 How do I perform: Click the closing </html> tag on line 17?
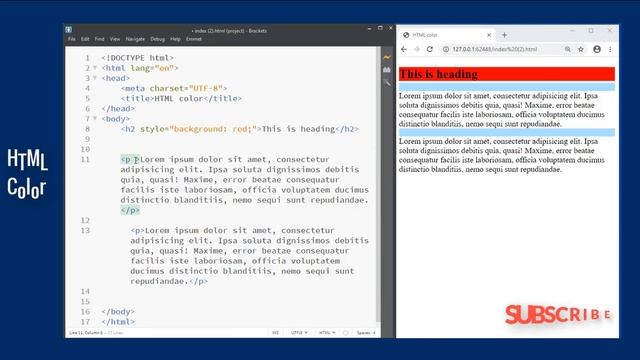pyautogui.click(x=118, y=322)
